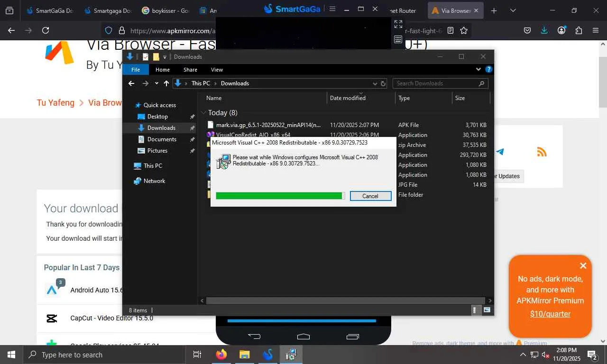Open the View ribbon tab
Screen dimensions: 607x364
click(217, 70)
